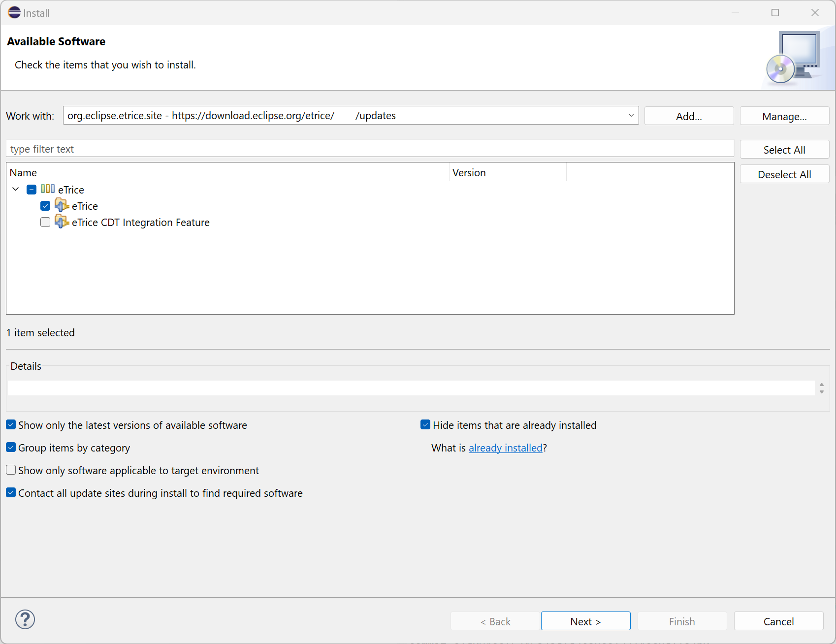Select the eTrice category row label
The height and width of the screenshot is (644, 836).
[71, 190]
